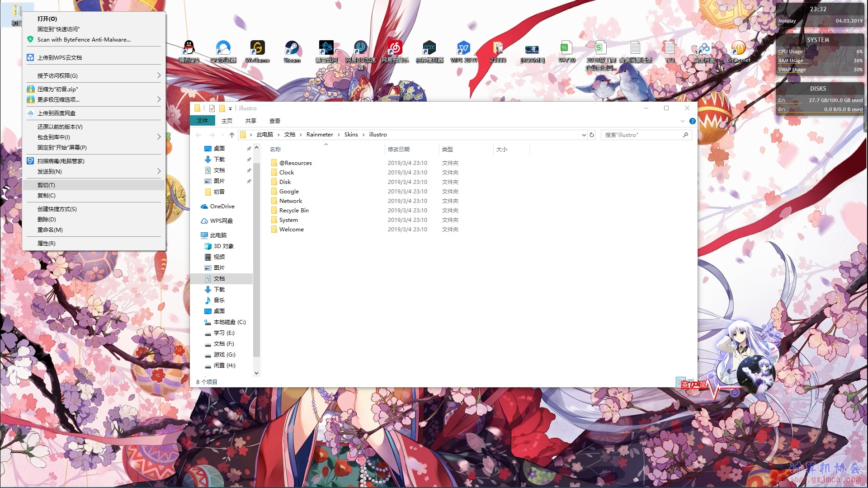Select 游戏 (G:) drive

tap(224, 354)
